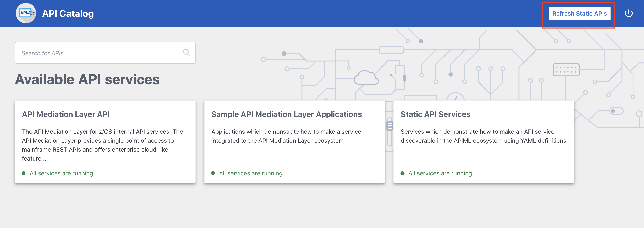The image size is (644, 228).
Task: Click the magnifier search icon
Action: point(186,52)
